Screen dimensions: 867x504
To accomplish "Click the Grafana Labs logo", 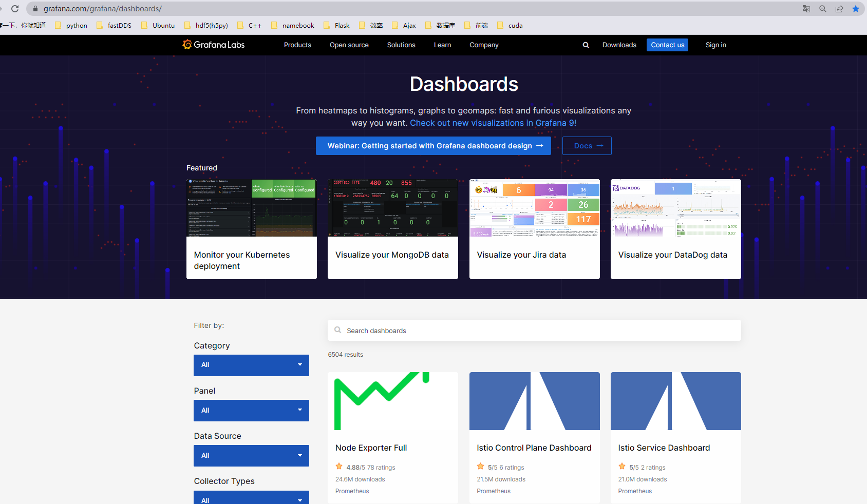I will pos(214,45).
